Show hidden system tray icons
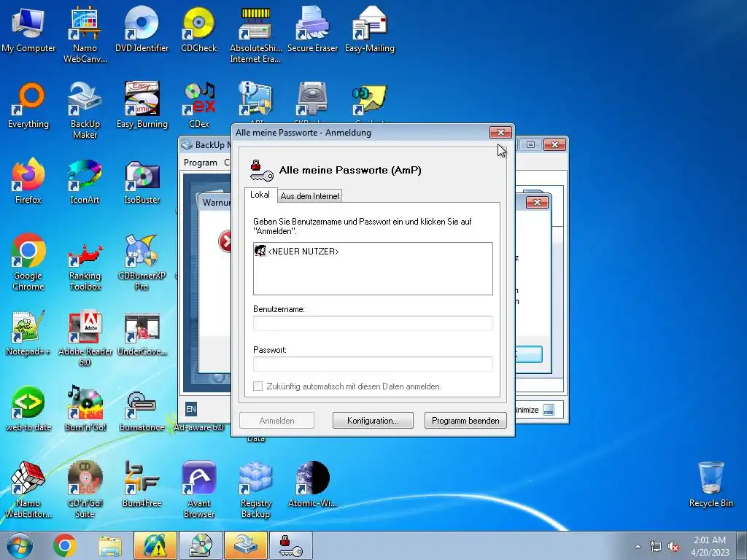747x560 pixels. (x=638, y=546)
